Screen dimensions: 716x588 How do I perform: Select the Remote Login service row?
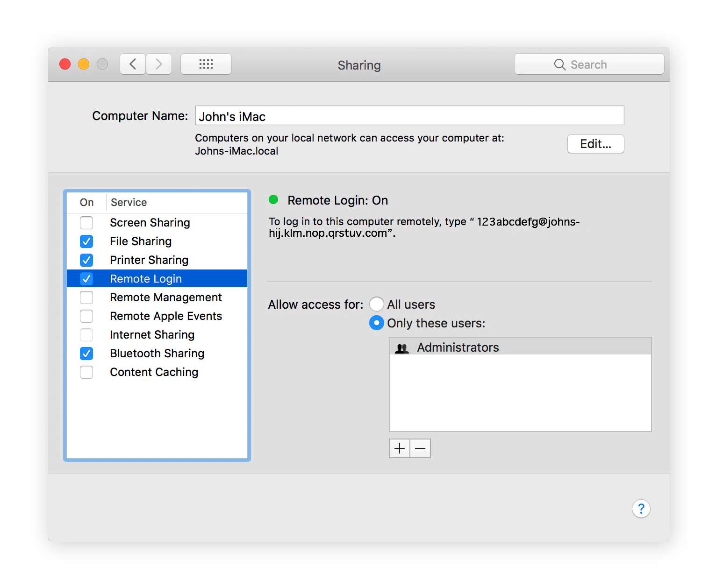coord(157,279)
